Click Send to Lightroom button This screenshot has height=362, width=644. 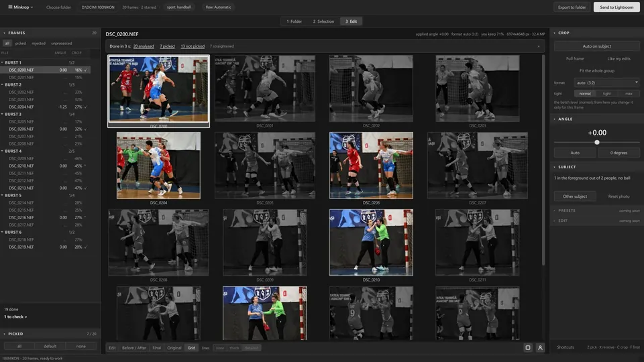coord(616,7)
